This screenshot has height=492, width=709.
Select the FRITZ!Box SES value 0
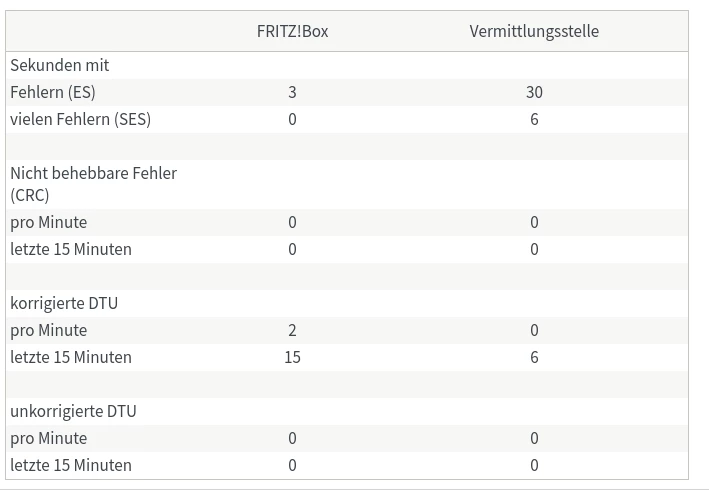point(292,119)
